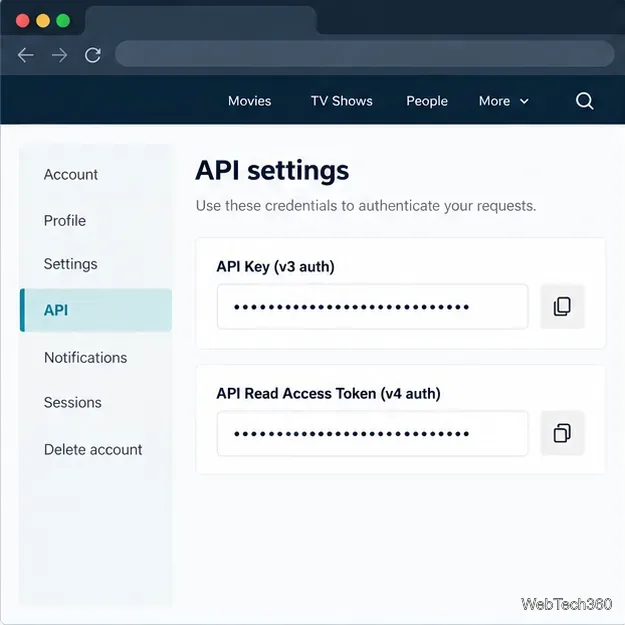Go forward with the browser forward arrow
This screenshot has height=625, width=625.
point(59,55)
